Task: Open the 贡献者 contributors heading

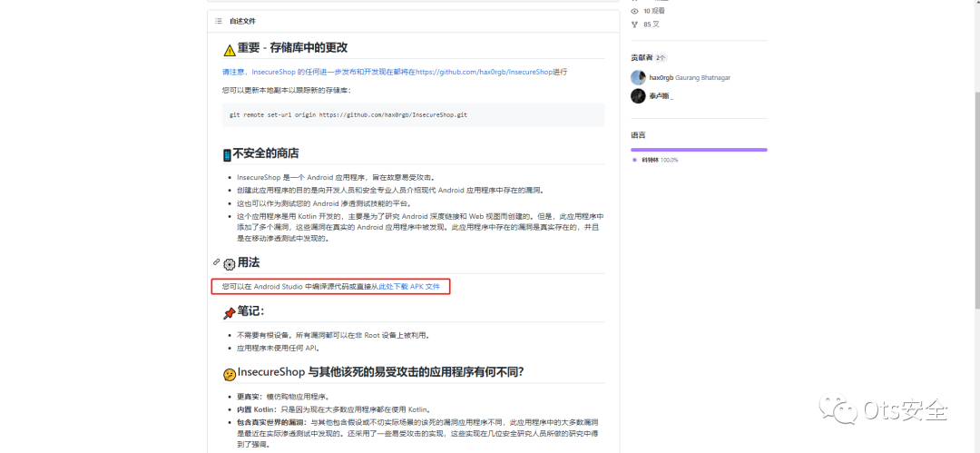Action: (x=642, y=57)
